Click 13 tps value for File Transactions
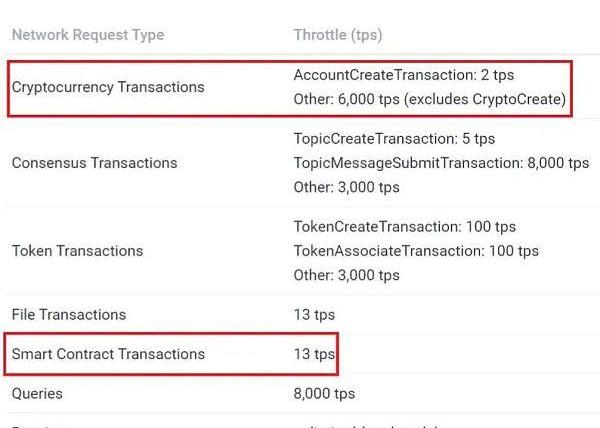 [x=314, y=315]
